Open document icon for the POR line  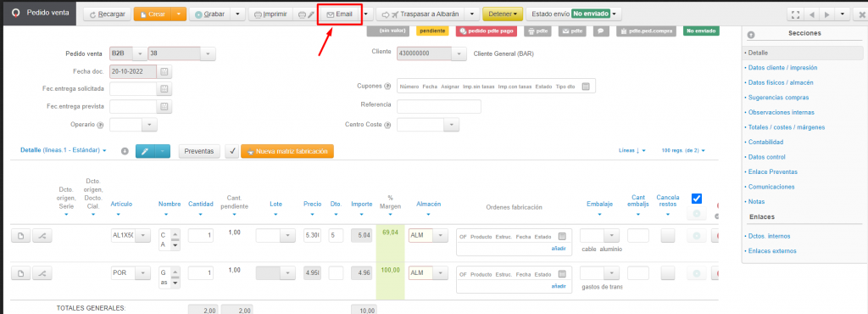[21, 273]
